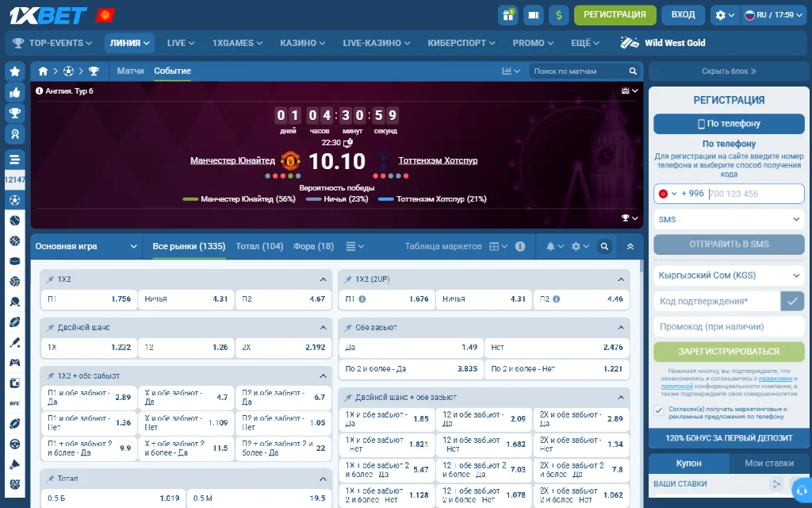Click the green РЕГИСТРАЦИЯ button
This screenshot has height=508, width=812.
point(615,15)
